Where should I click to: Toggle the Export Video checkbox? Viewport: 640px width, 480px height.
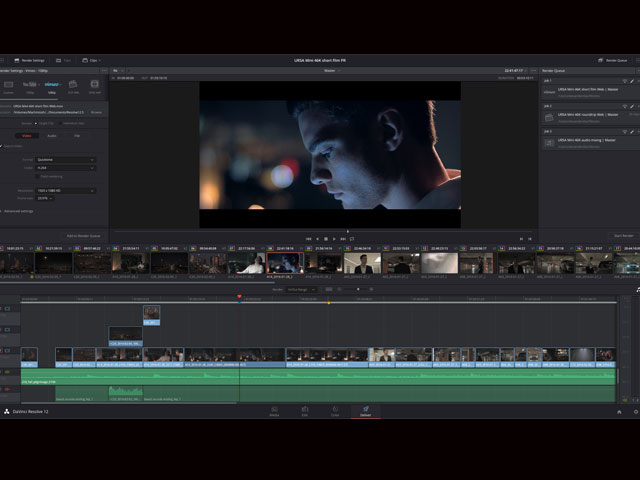pos(1,146)
